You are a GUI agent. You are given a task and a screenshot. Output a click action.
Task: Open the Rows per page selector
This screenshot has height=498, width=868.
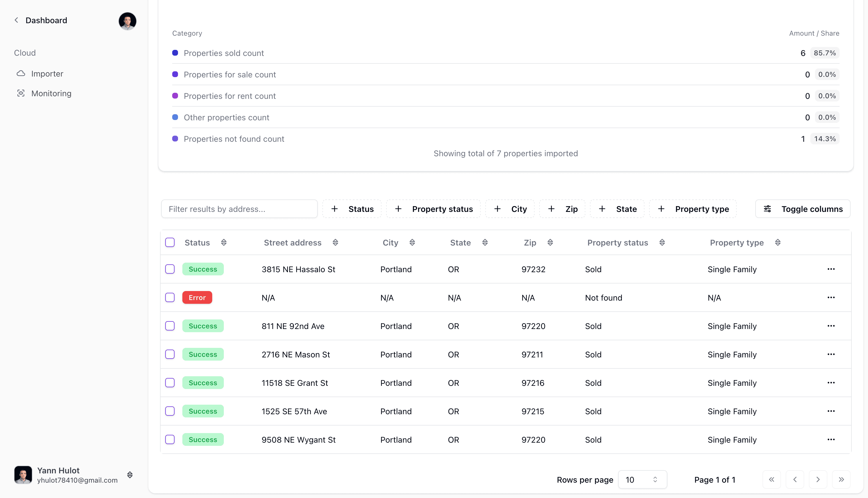tap(642, 479)
